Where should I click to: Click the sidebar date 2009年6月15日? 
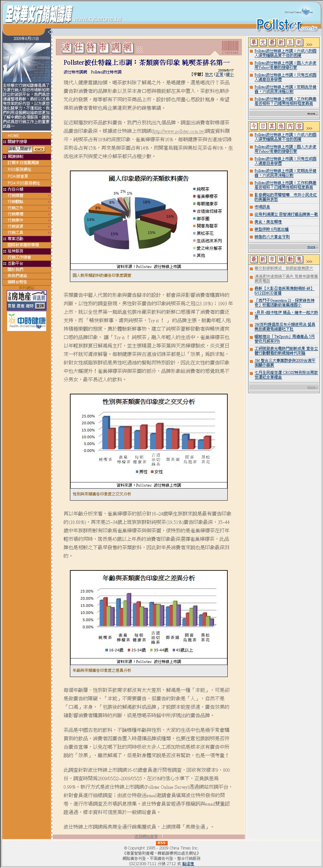click(x=26, y=39)
